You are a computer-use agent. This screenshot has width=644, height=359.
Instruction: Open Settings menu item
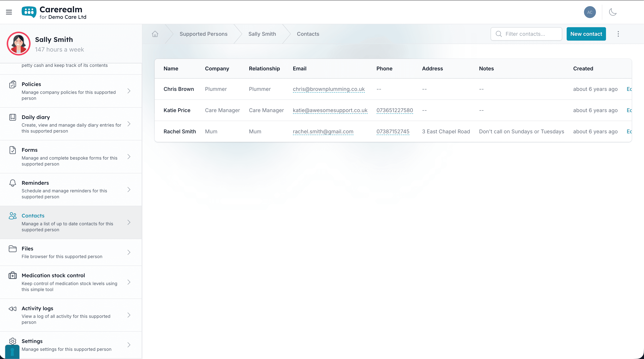point(71,345)
